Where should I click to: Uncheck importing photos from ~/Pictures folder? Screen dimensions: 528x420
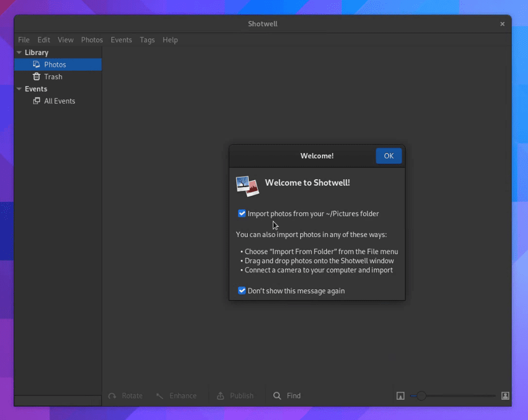click(242, 213)
